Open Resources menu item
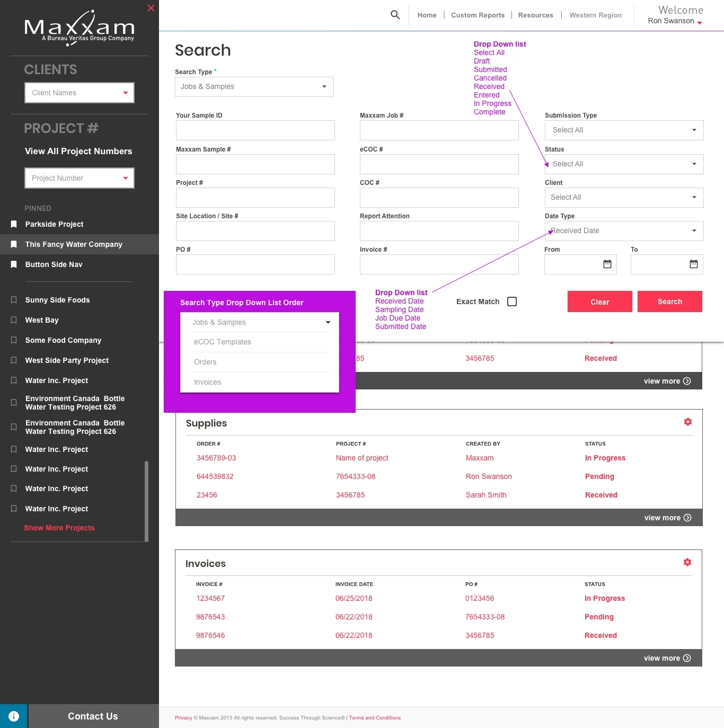This screenshot has height=728, width=724. pos(535,15)
